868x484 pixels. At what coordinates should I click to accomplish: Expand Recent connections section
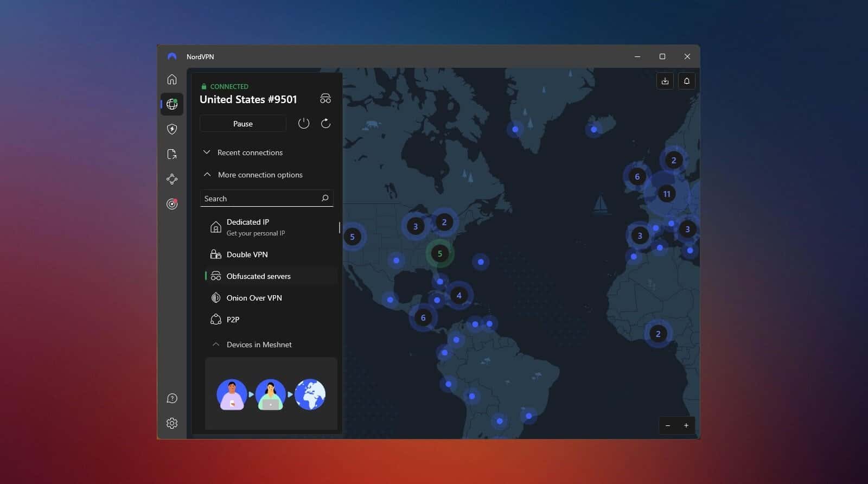[243, 152]
